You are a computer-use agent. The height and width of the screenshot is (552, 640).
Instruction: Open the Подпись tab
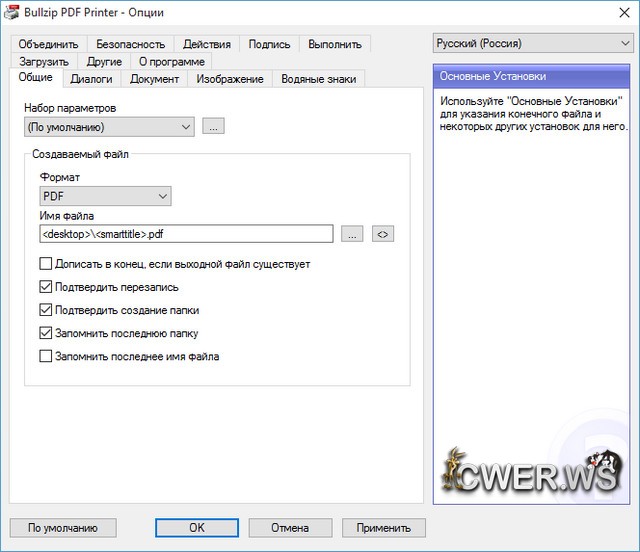[x=269, y=44]
